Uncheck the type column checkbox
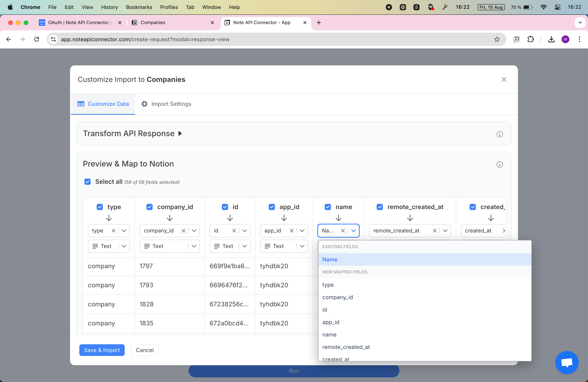Image resolution: width=588 pixels, height=382 pixels. pos(100,207)
